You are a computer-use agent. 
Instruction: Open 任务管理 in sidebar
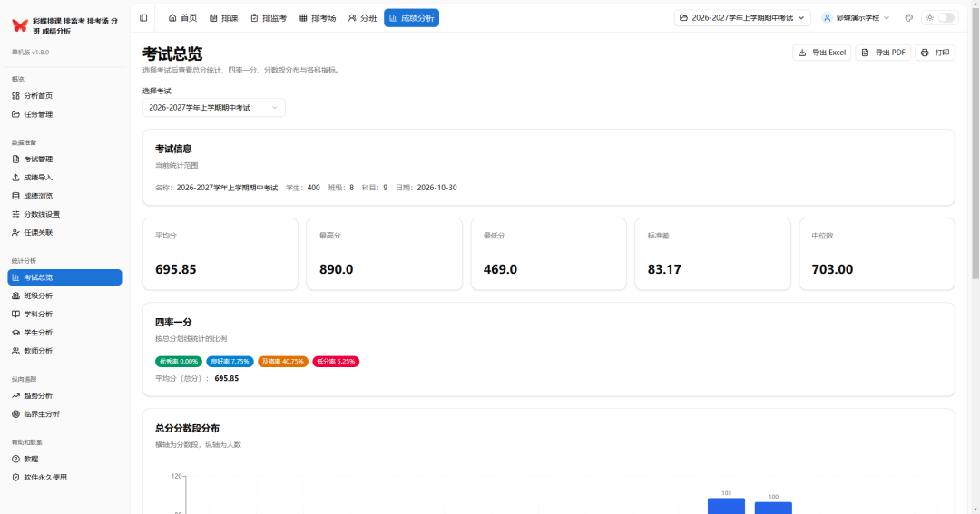tap(64, 114)
